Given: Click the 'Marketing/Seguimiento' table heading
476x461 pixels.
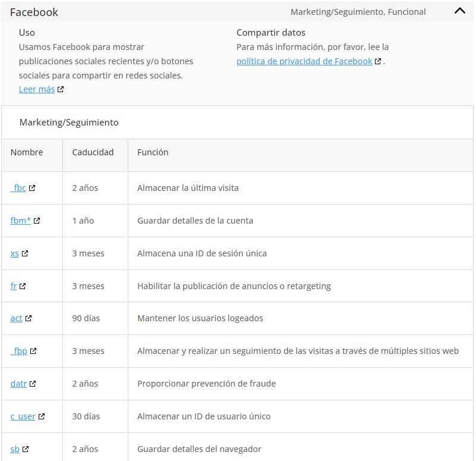Looking at the screenshot, I should pyautogui.click(x=69, y=123).
